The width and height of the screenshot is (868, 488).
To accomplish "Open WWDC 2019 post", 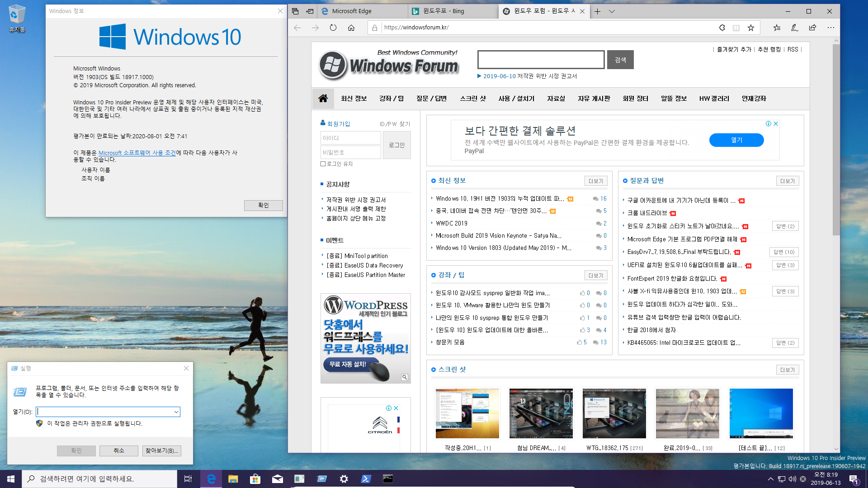I will [x=452, y=223].
